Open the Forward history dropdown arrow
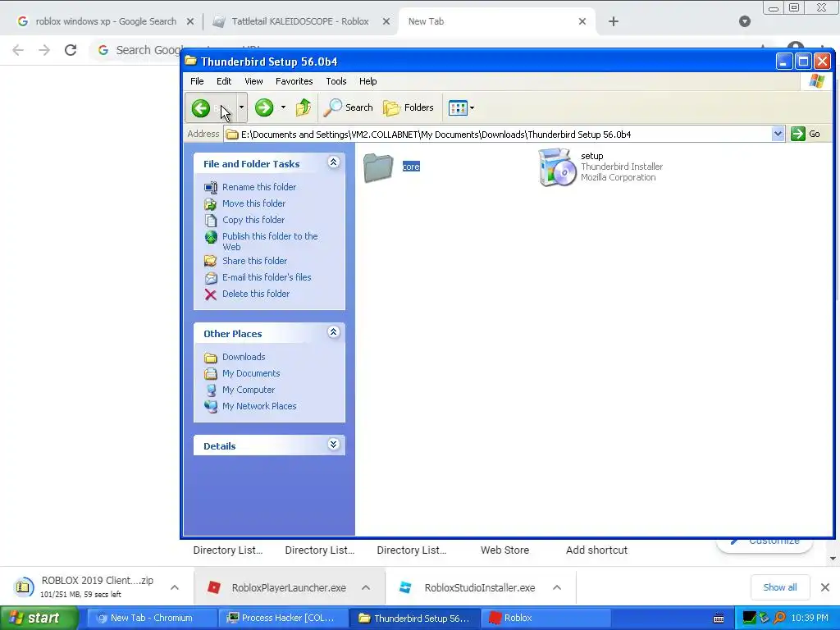Image resolution: width=840 pixels, height=630 pixels. 283,107
